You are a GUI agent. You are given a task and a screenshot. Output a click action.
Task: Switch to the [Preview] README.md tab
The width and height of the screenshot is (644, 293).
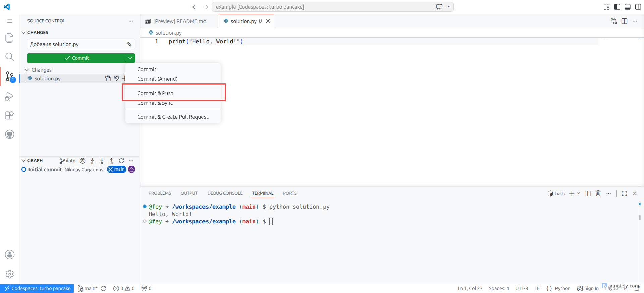coord(179,21)
